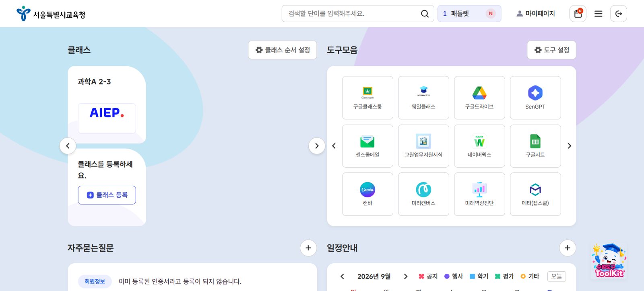
Task: Go to the month before 2026년 9월
Action: (342, 277)
